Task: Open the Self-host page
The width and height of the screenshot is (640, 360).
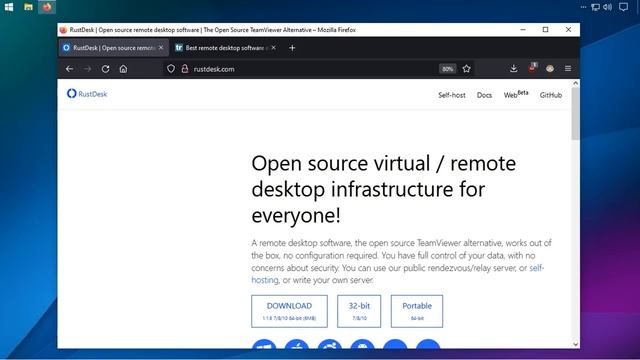Action: pos(451,95)
